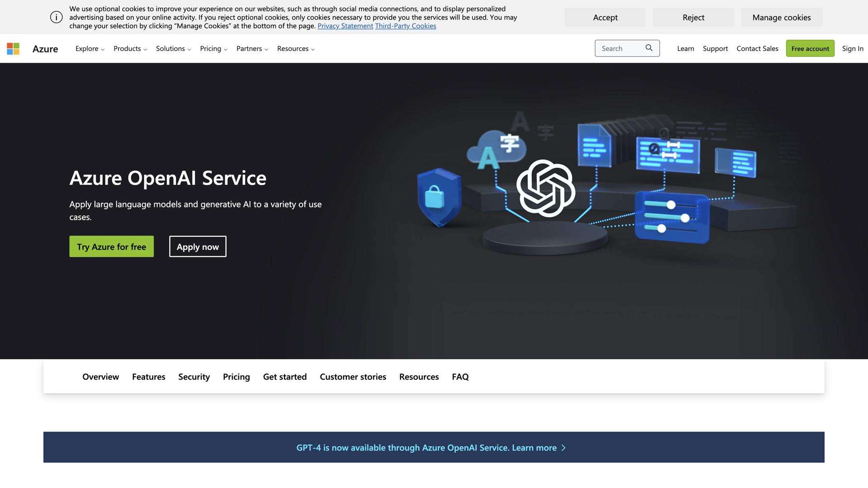Accept all cookies
This screenshot has height=488, width=868.
point(605,17)
